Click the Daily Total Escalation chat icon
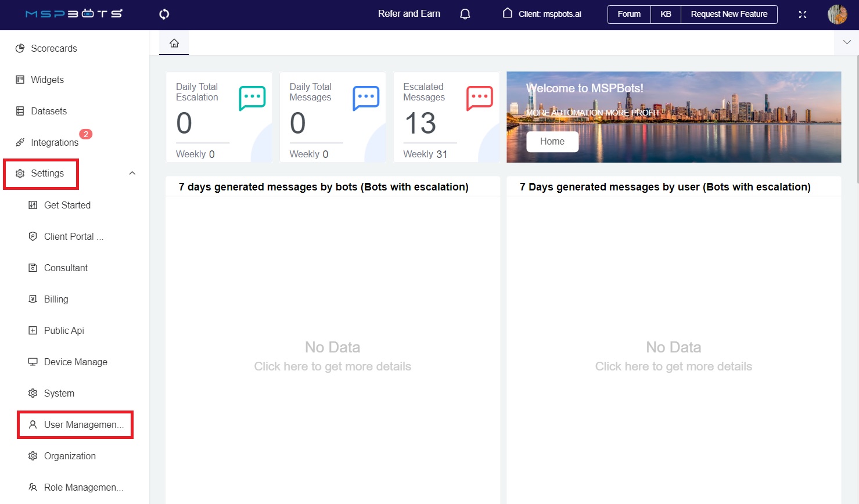The image size is (859, 504). pyautogui.click(x=252, y=98)
